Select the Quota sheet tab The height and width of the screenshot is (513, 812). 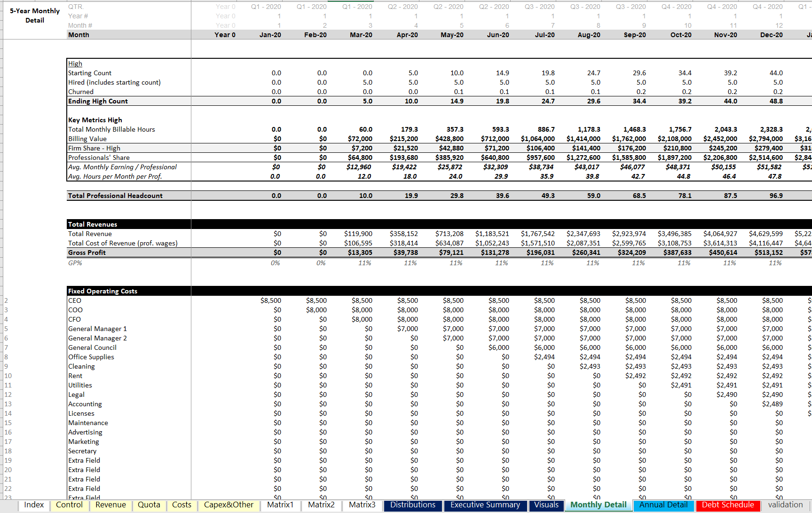149,505
